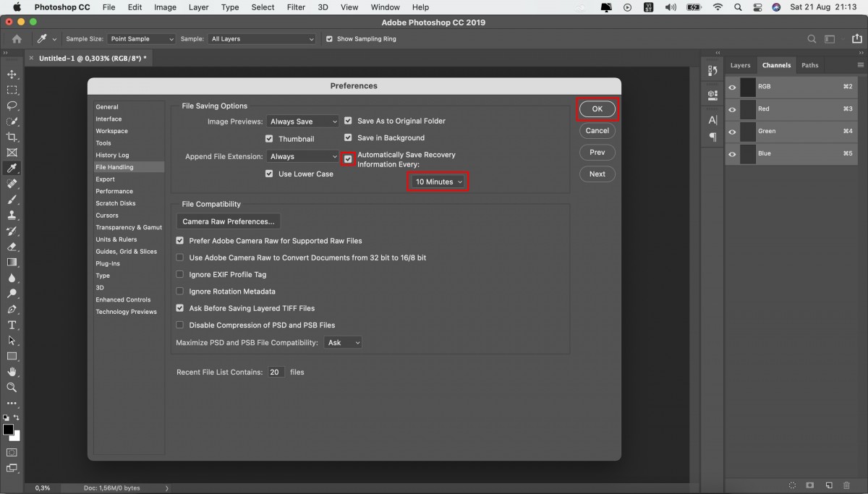Select the Brush tool
Viewport: 868px width, 494px height.
(12, 200)
